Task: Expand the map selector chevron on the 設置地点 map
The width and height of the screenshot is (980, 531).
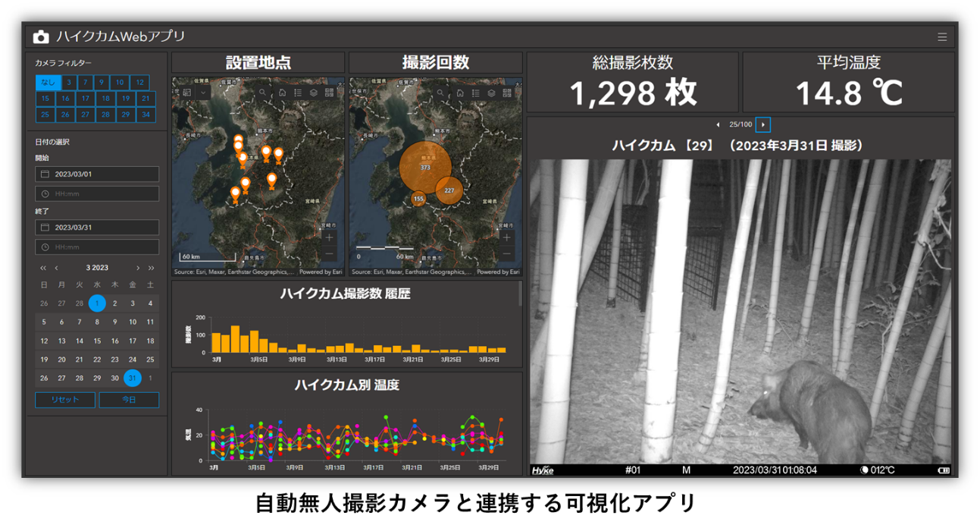Action: [x=203, y=93]
